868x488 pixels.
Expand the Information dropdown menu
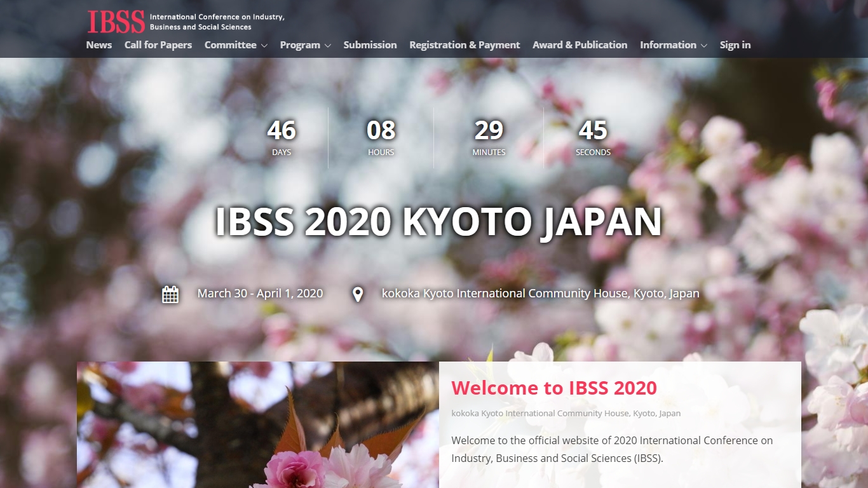coord(674,44)
